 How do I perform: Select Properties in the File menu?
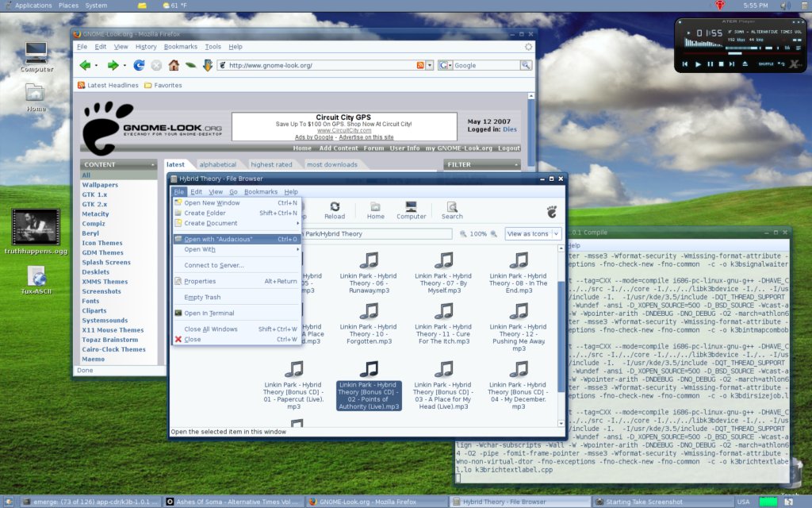pyautogui.click(x=236, y=282)
